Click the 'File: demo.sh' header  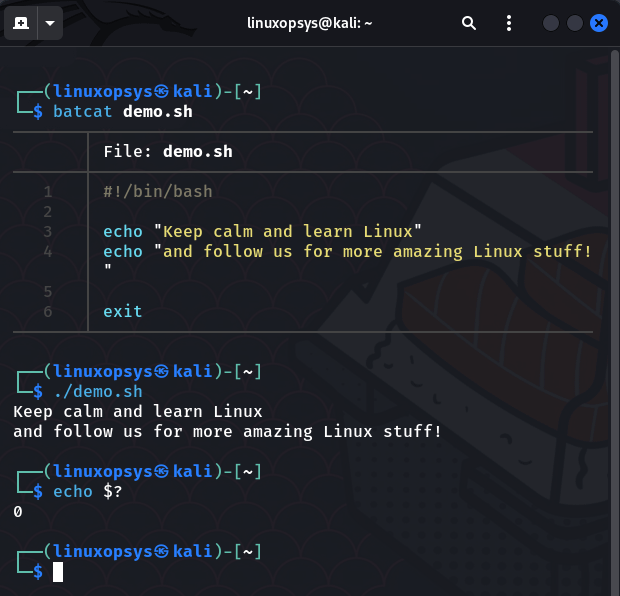pos(167,152)
